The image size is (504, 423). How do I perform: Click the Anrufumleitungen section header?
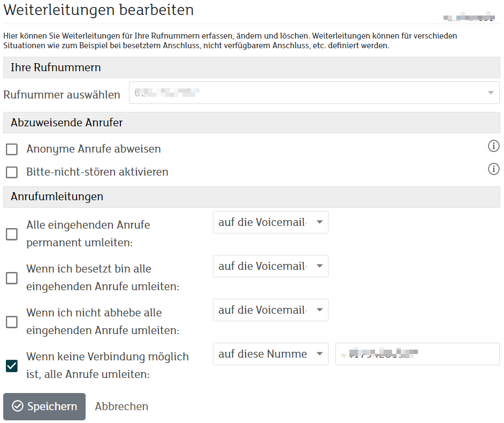click(x=57, y=197)
